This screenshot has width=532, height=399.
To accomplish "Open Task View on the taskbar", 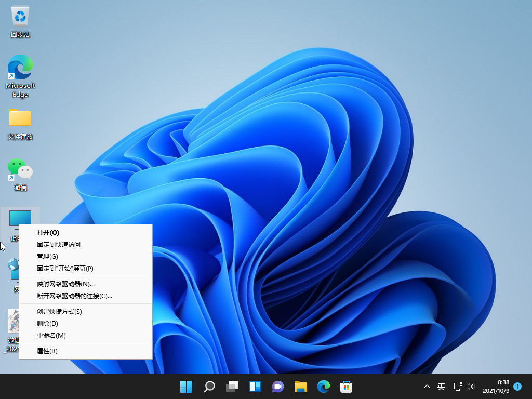I will pos(232,387).
